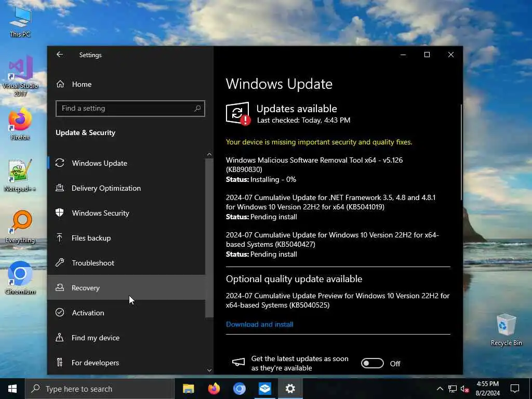Open Home in Settings sidebar
Image resolution: width=532 pixels, height=399 pixels.
click(126, 84)
